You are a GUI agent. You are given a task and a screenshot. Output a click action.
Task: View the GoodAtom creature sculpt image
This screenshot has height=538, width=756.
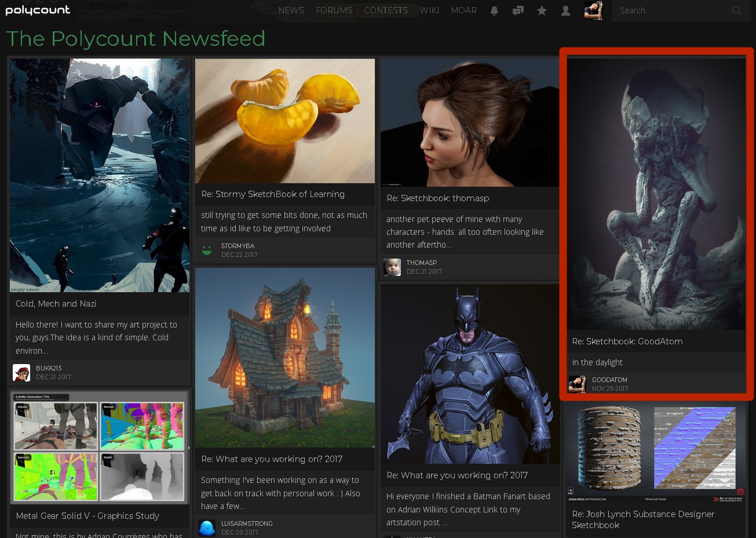(x=656, y=194)
